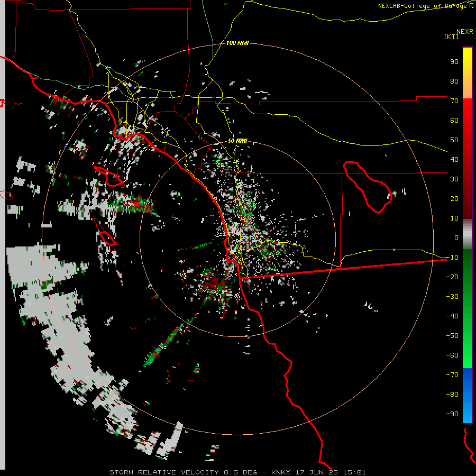Click the "100 NMI" range ring label
The image size is (476, 476).
tap(237, 43)
